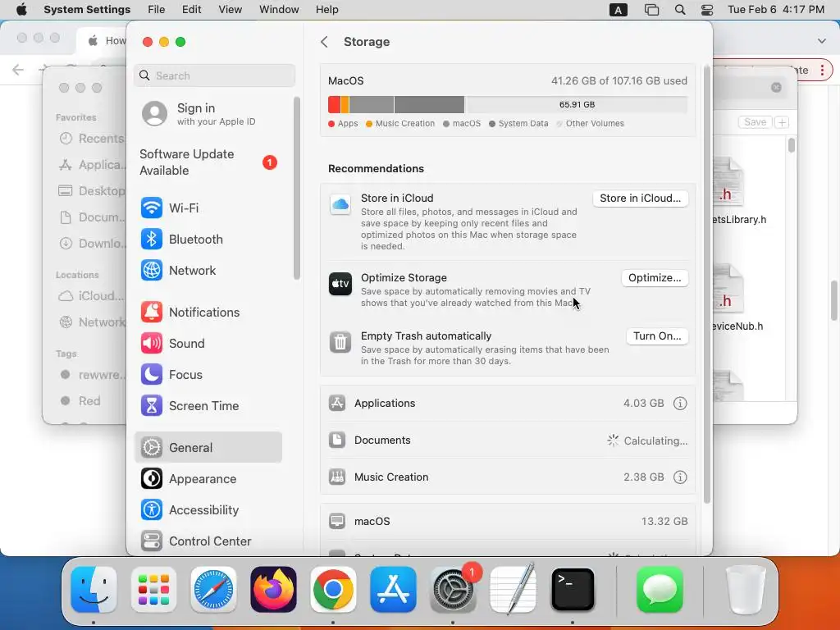Focus the settings Search field

click(x=214, y=75)
